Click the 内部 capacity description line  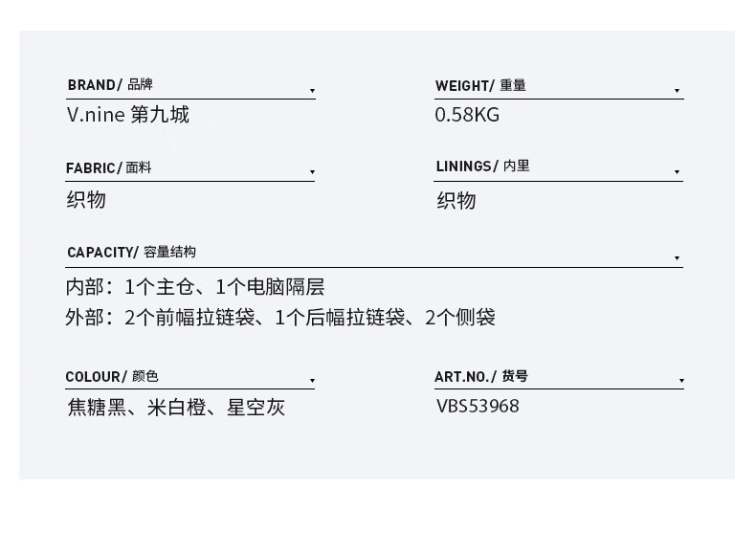click(195, 287)
